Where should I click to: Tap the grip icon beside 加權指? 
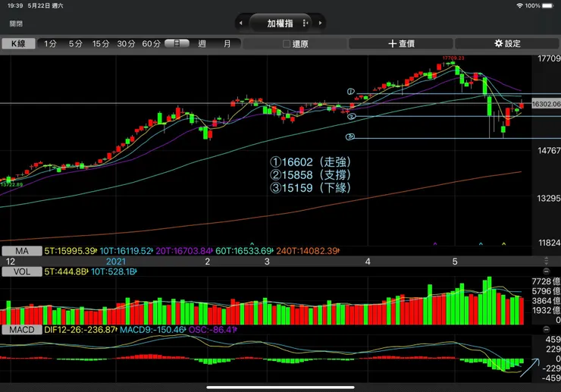coord(306,23)
